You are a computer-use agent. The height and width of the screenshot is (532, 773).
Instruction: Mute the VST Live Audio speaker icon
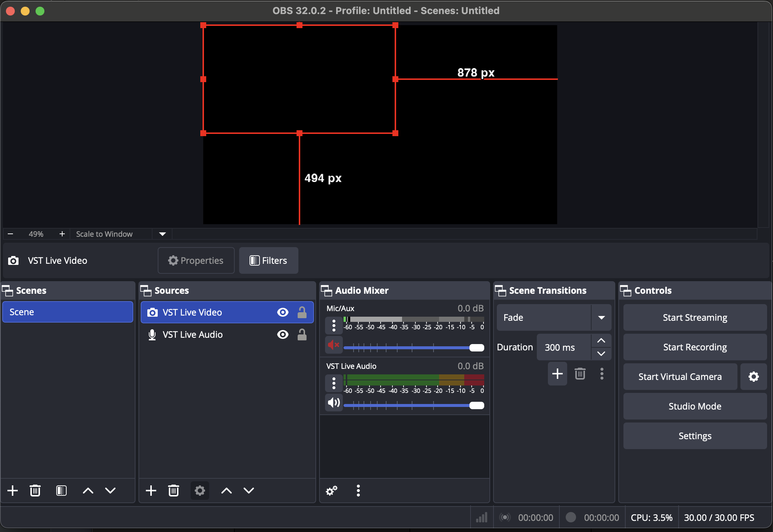pos(334,403)
